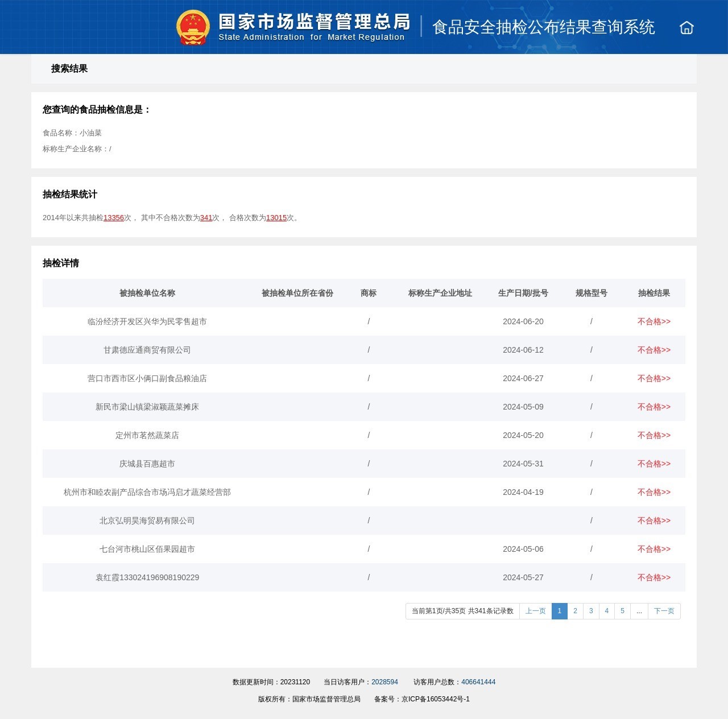Jump to page 5 of results
The width and height of the screenshot is (728, 719).
pyautogui.click(x=622, y=611)
